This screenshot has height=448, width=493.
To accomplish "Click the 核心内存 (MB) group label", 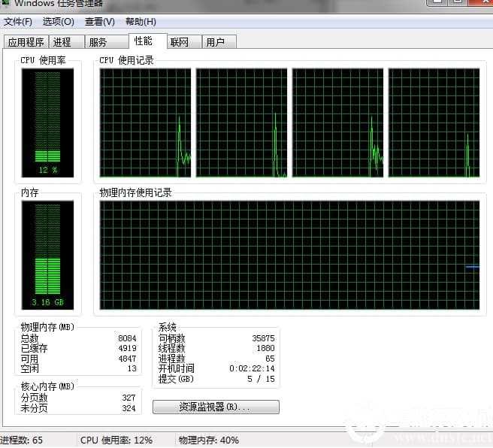I will 47,386.
